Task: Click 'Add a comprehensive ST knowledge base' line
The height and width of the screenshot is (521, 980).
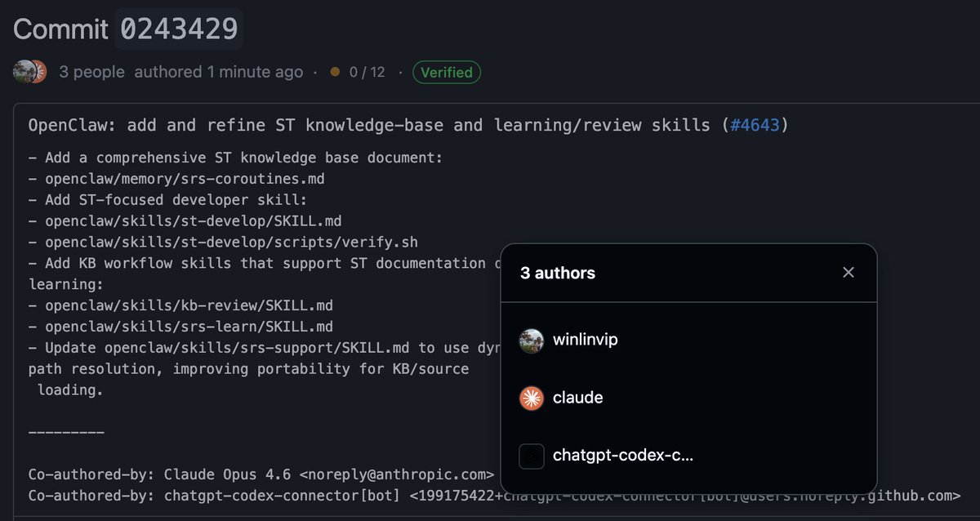Action: (x=235, y=157)
